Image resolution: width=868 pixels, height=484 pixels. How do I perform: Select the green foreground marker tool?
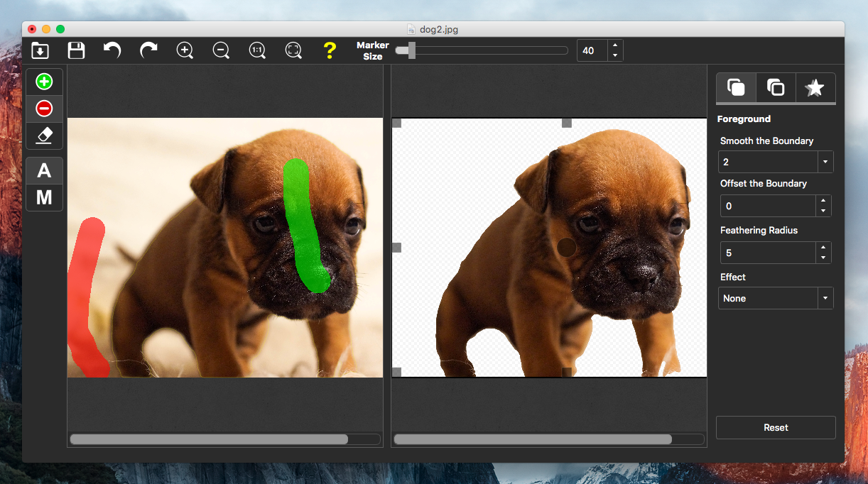(x=44, y=82)
